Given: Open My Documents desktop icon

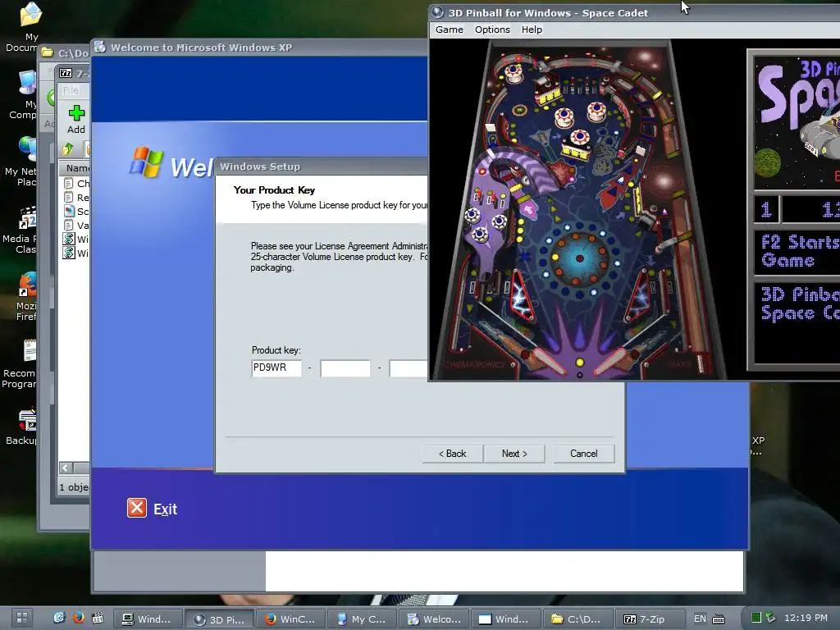Looking at the screenshot, I should 30,15.
